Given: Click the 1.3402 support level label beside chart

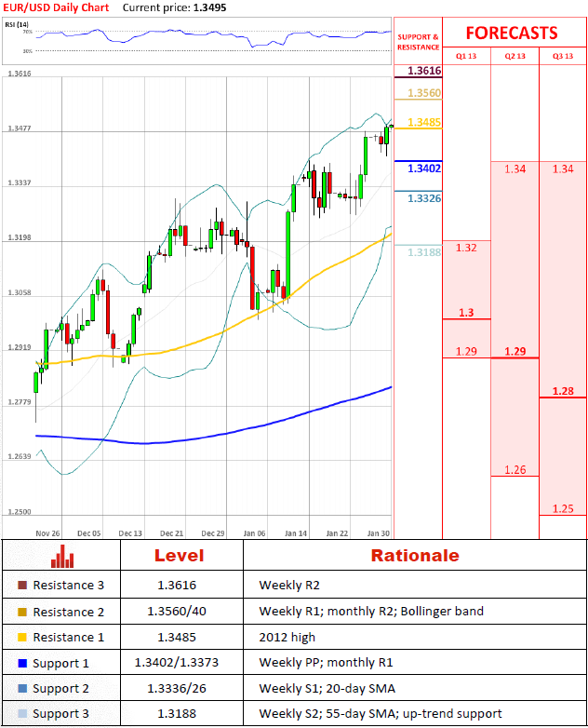Looking at the screenshot, I should pyautogui.click(x=424, y=169).
